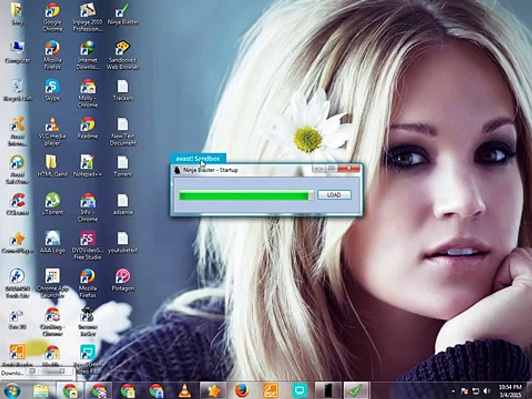Open the network tray icon
The height and width of the screenshot is (399, 532).
coord(475,391)
